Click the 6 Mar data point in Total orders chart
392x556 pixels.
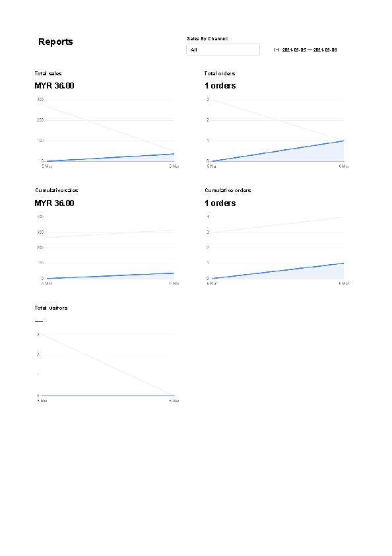(x=343, y=141)
